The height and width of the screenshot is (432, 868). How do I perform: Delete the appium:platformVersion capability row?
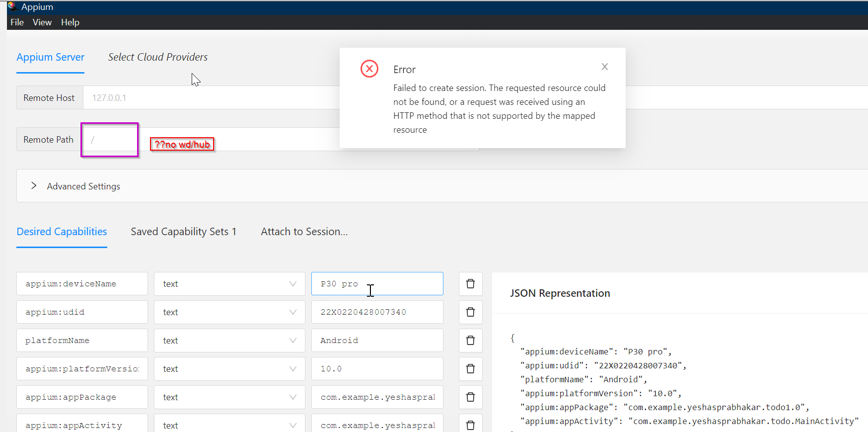tap(470, 369)
